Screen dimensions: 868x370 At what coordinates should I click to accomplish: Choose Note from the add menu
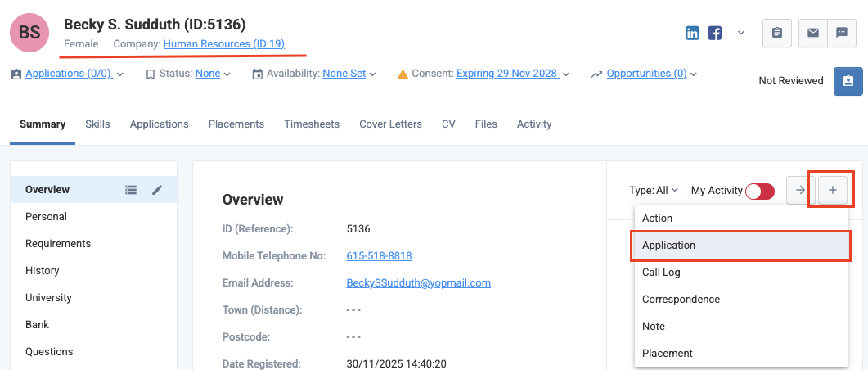(x=741, y=327)
